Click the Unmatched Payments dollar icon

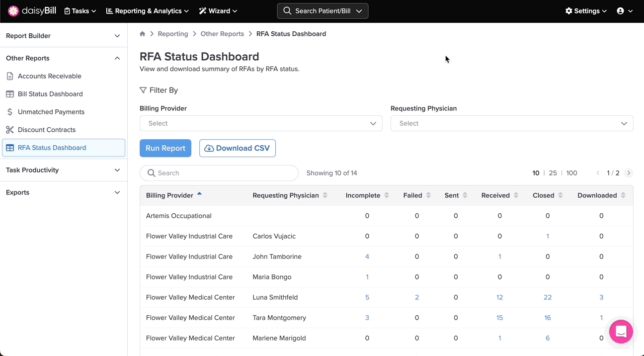pyautogui.click(x=10, y=112)
